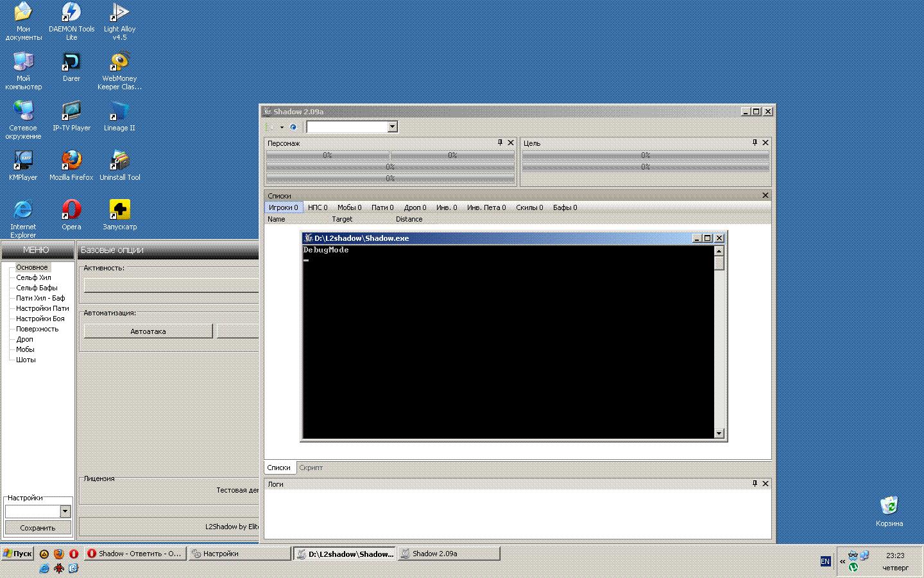Image resolution: width=924 pixels, height=578 pixels.
Task: Close the Списки panel
Action: point(765,195)
